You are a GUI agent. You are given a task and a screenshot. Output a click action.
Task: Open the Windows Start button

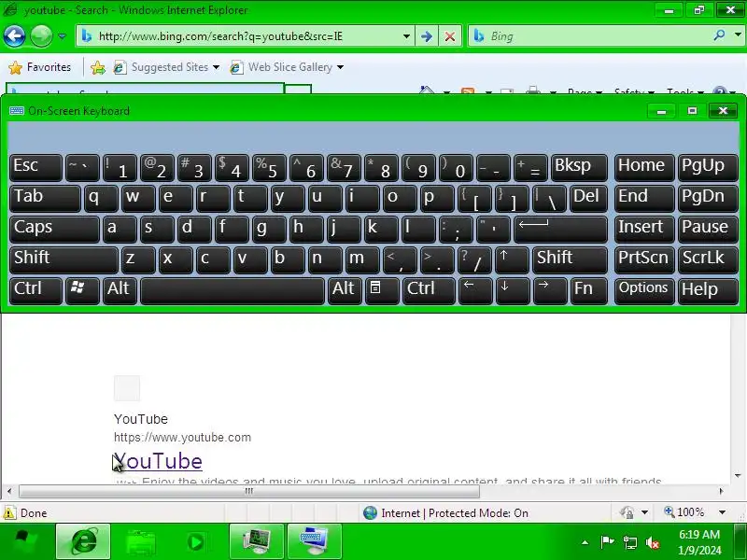[26, 542]
